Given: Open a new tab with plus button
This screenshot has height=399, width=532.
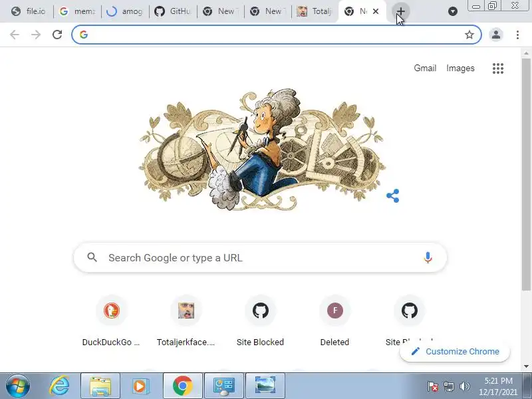Looking at the screenshot, I should (401, 11).
